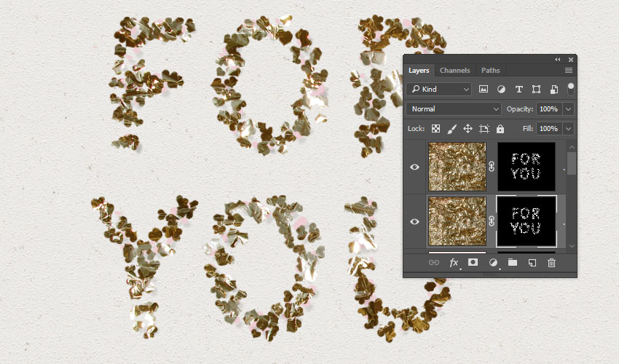The width and height of the screenshot is (619, 364).
Task: Click the Add layer style fx icon
Action: click(x=454, y=263)
